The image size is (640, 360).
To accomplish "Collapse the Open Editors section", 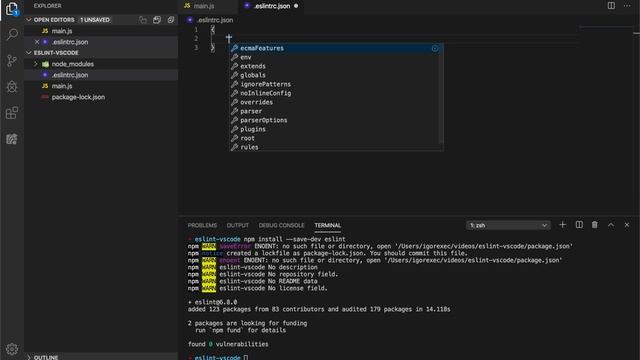I will click(x=29, y=20).
